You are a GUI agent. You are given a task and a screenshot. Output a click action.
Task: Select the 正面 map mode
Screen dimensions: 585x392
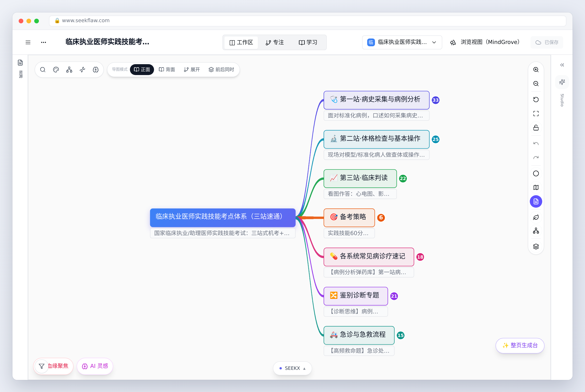tap(142, 69)
